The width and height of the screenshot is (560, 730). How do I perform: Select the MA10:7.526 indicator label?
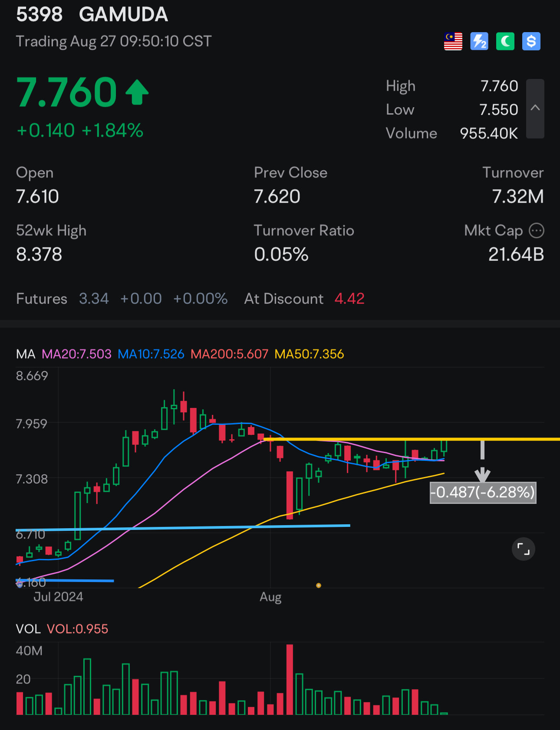[151, 354]
